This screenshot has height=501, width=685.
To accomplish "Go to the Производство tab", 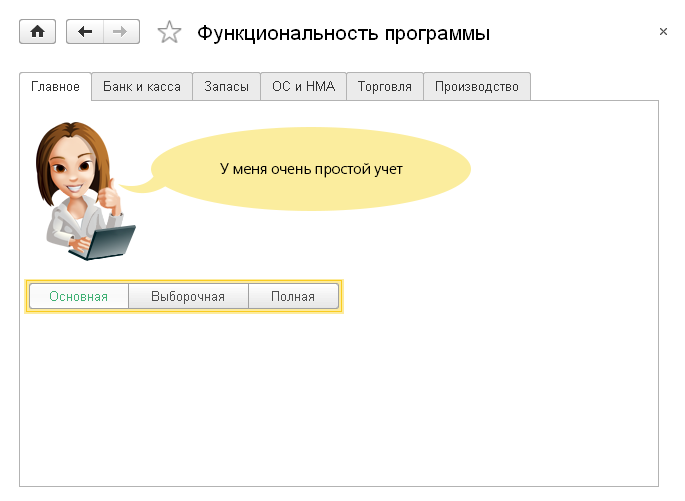I will tap(477, 87).
